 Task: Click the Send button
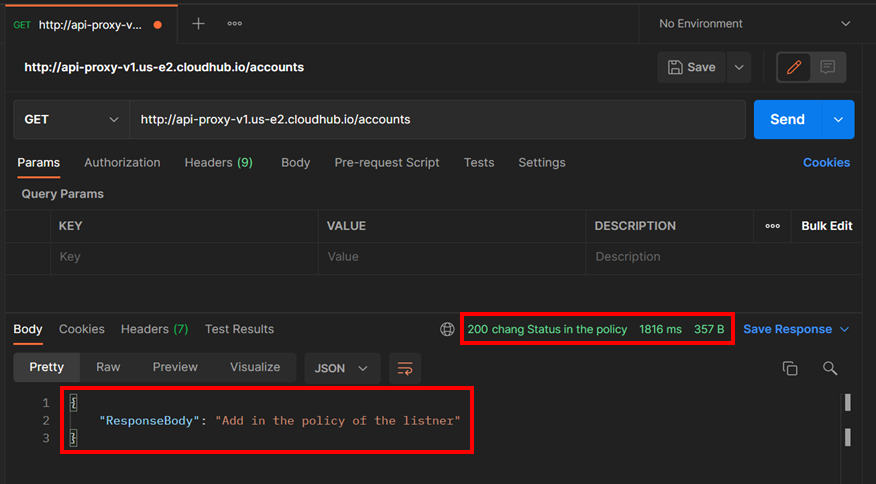787,119
